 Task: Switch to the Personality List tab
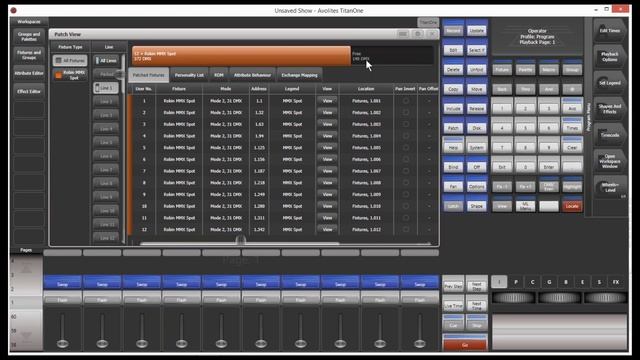click(189, 75)
